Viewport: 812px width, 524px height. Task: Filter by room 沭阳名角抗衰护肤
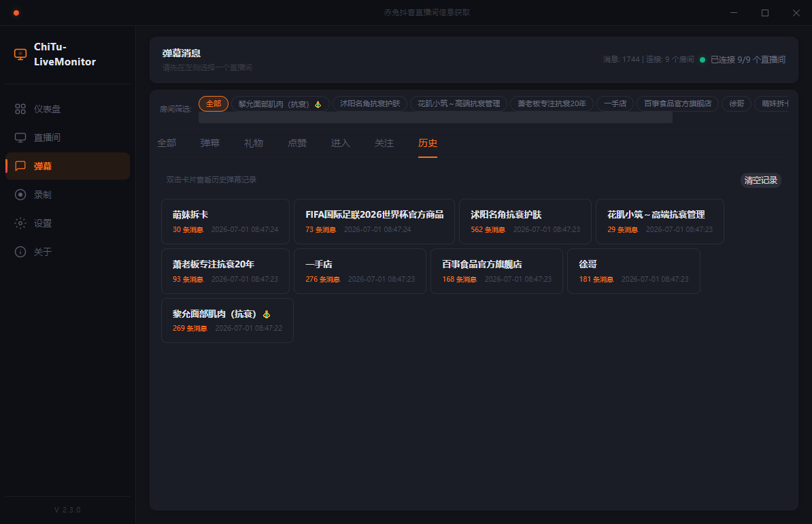coord(370,103)
